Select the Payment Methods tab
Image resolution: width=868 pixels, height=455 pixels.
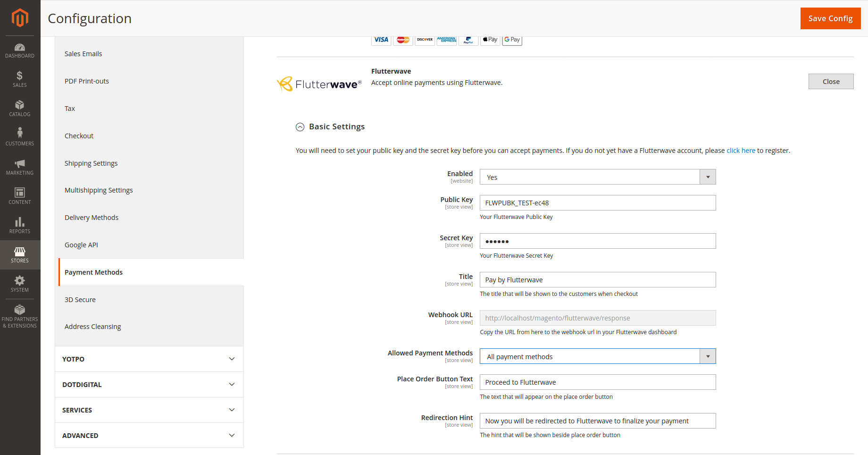(x=94, y=272)
